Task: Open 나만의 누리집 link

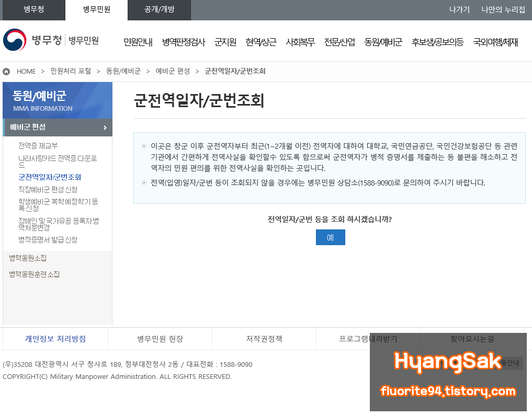Action: (x=504, y=9)
